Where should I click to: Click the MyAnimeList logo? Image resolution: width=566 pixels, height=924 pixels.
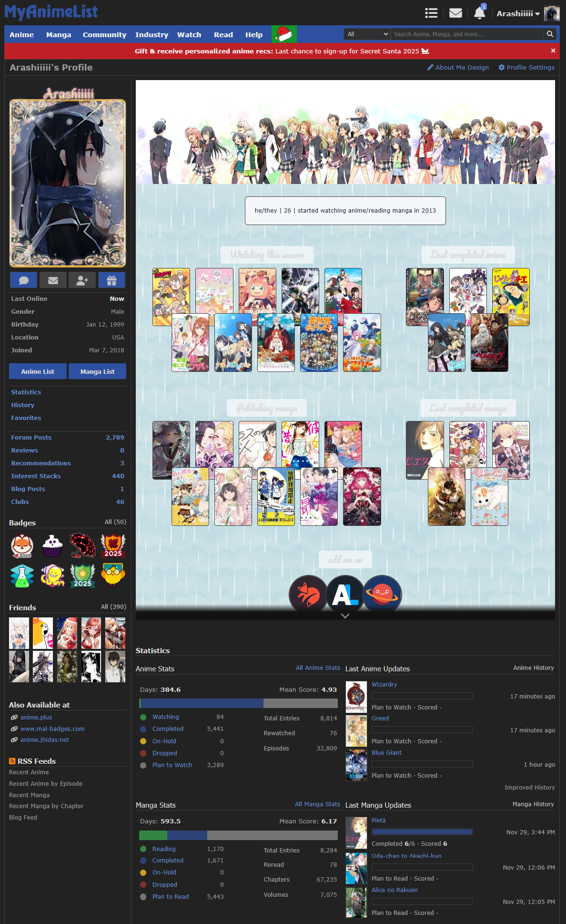click(51, 12)
